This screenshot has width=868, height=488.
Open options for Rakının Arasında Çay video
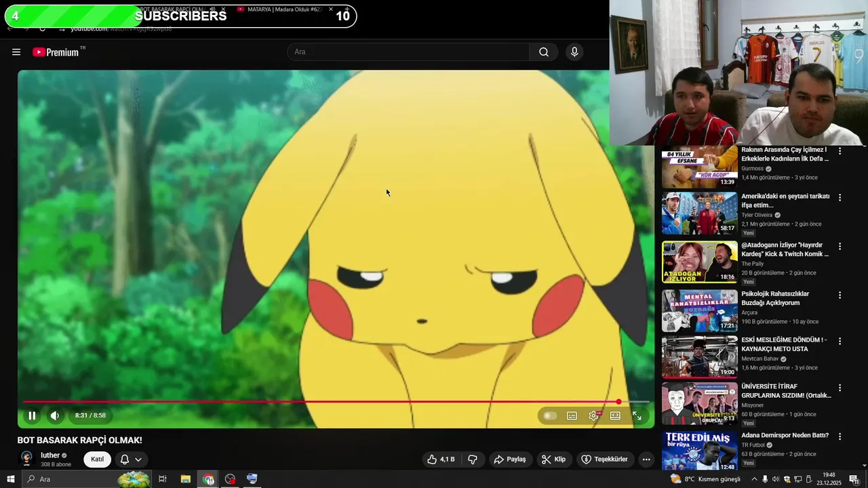point(840,151)
